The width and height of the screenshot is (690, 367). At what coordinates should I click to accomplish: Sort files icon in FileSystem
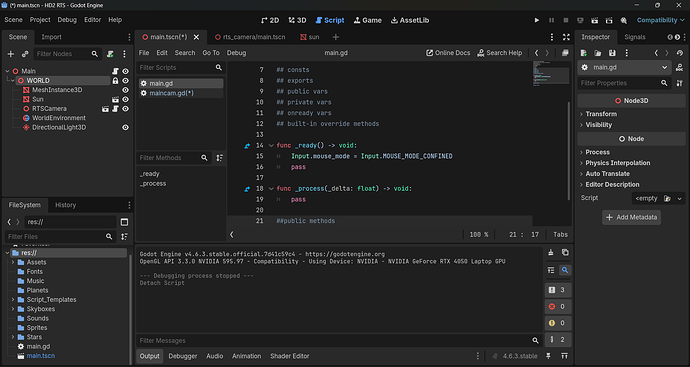(x=125, y=236)
